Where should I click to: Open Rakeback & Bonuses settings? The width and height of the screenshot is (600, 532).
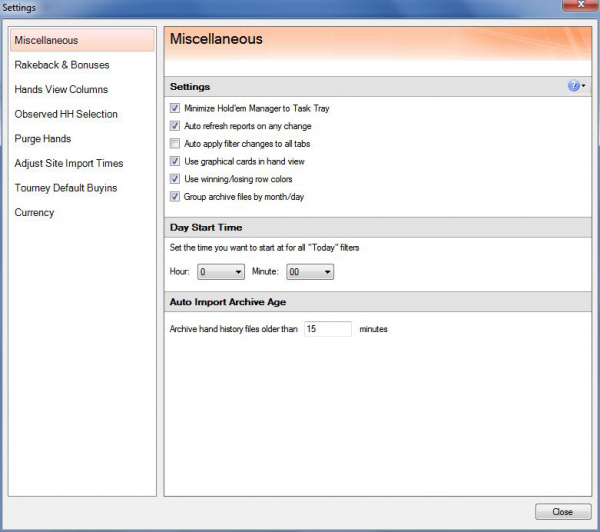(x=62, y=65)
